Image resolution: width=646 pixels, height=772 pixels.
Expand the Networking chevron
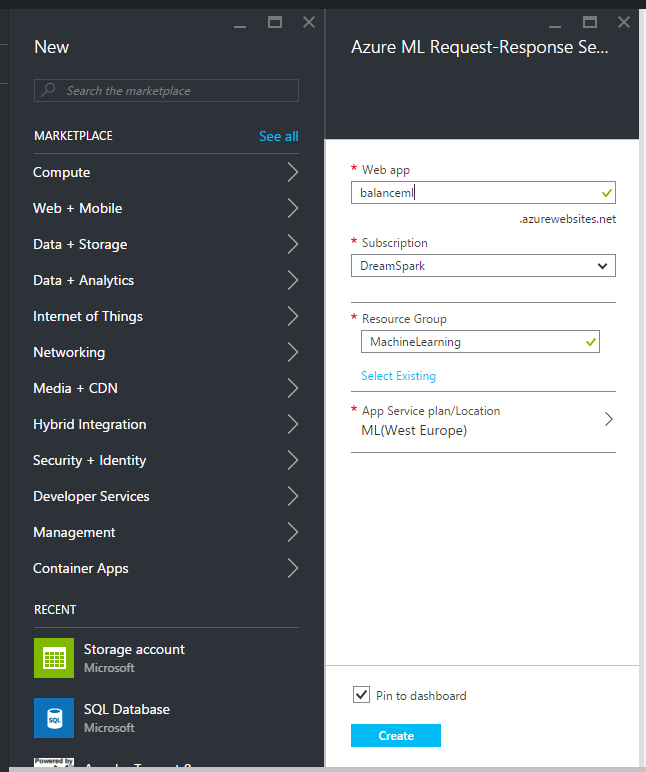point(292,352)
